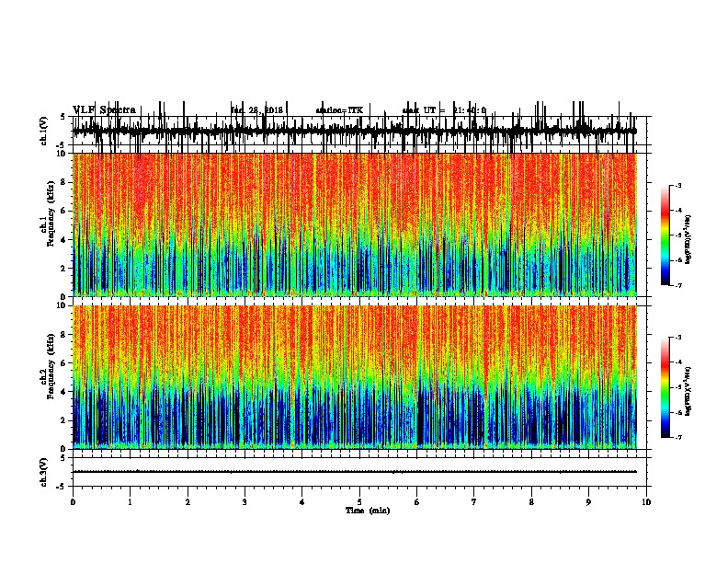This screenshot has width=728, height=563.
Task: Click the "VLF Spectra" title text
Action: click(104, 110)
